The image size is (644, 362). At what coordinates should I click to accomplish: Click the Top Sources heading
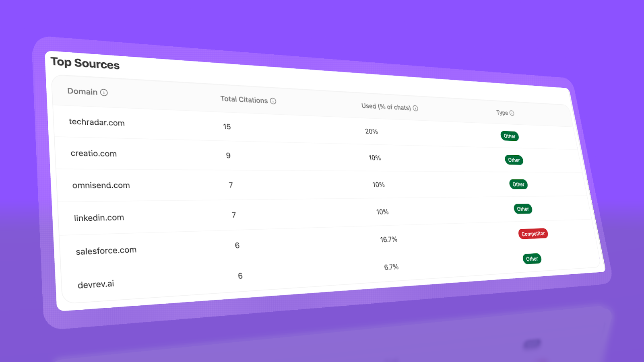[85, 64]
